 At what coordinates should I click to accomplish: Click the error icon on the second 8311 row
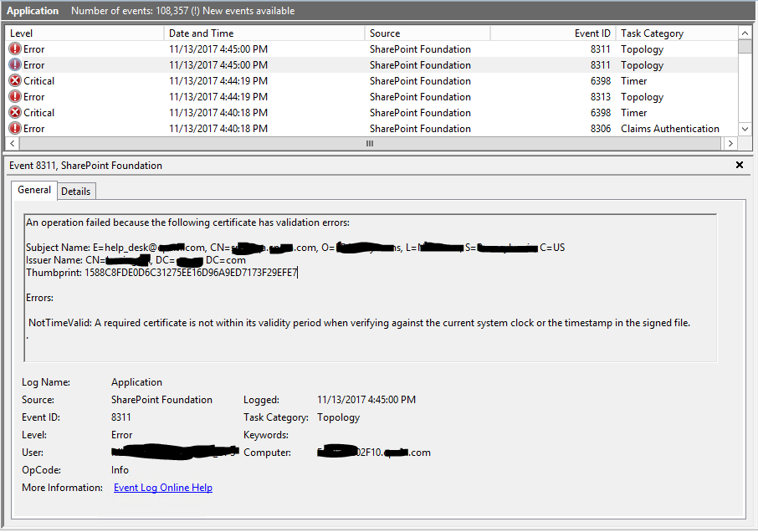click(15, 64)
